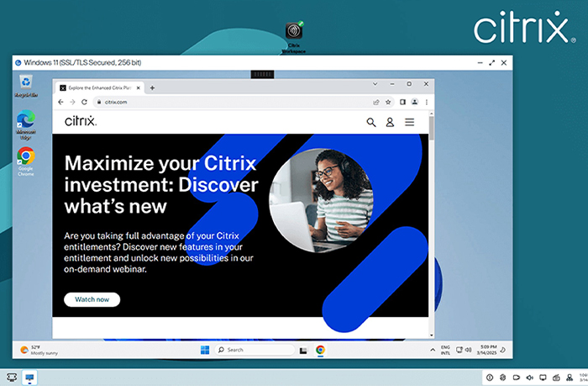Viewport: 588px width, 386px height.
Task: Open Citrix website account sign-in icon
Action: point(390,122)
